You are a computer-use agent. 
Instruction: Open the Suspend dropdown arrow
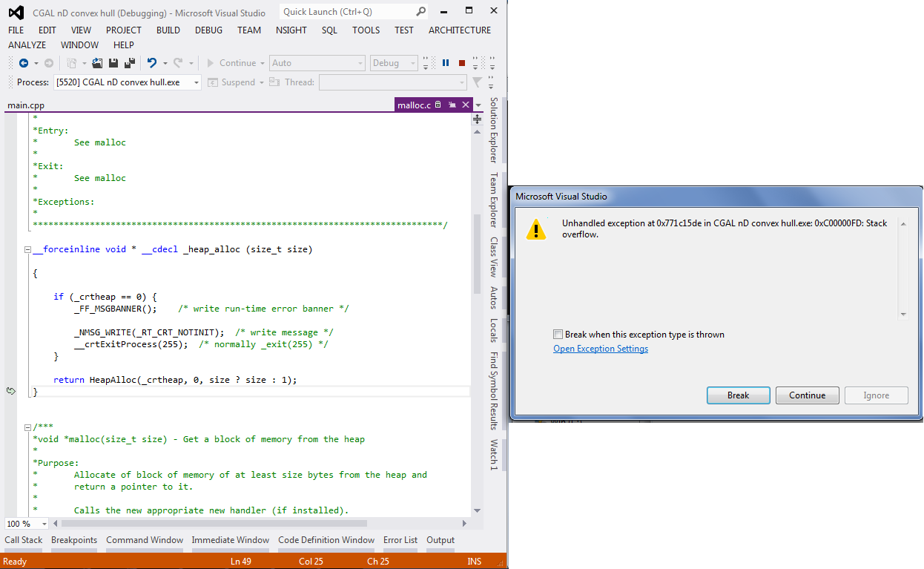[262, 82]
